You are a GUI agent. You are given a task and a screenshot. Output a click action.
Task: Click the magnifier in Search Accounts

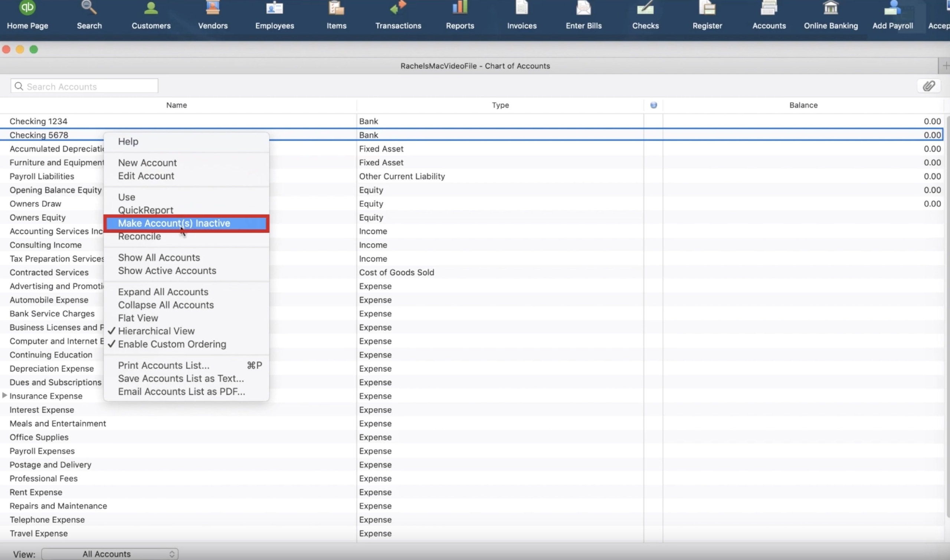19,86
